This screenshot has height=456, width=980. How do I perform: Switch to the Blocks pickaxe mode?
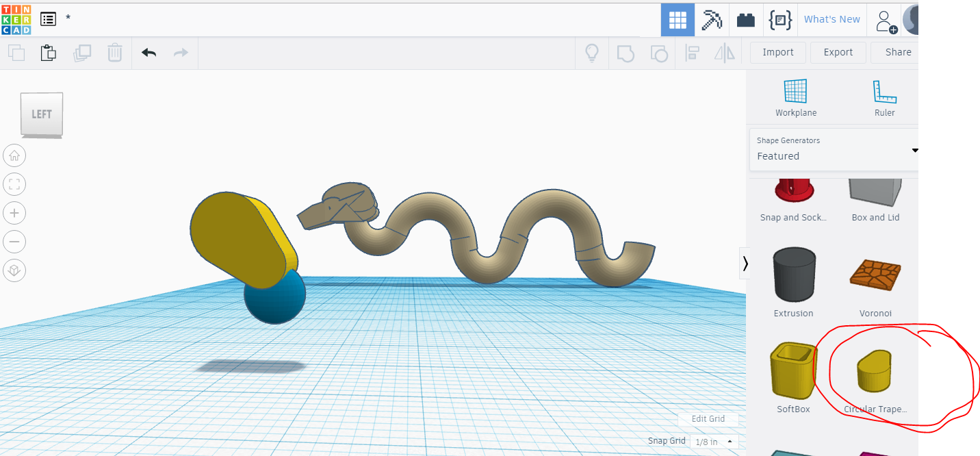[712, 19]
